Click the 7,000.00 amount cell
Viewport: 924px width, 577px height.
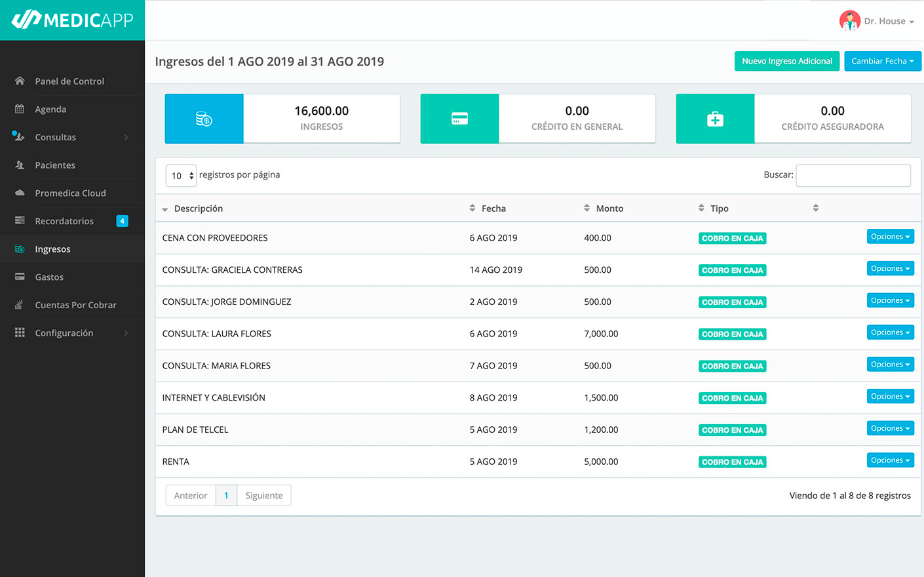pyautogui.click(x=601, y=334)
